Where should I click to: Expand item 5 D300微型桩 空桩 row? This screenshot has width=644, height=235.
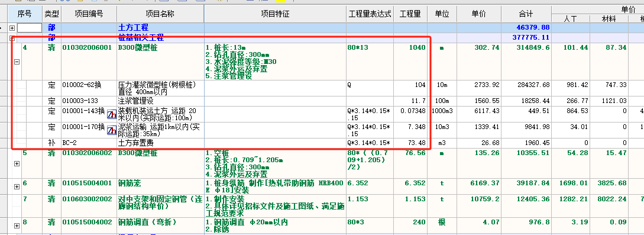[17, 163]
